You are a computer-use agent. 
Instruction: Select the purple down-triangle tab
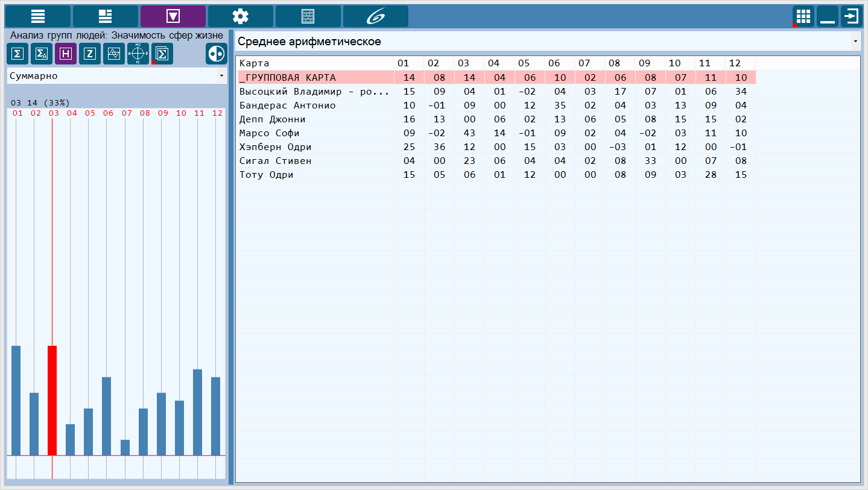pyautogui.click(x=173, y=16)
